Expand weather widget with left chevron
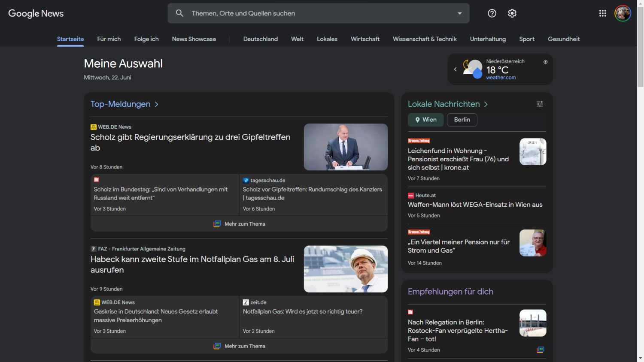This screenshot has width=644, height=362. point(455,69)
